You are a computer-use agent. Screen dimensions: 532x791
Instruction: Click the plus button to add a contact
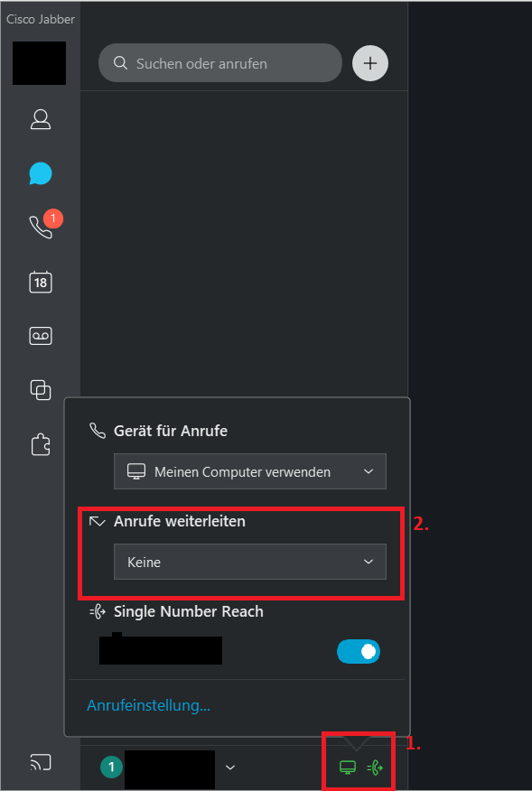pos(369,63)
